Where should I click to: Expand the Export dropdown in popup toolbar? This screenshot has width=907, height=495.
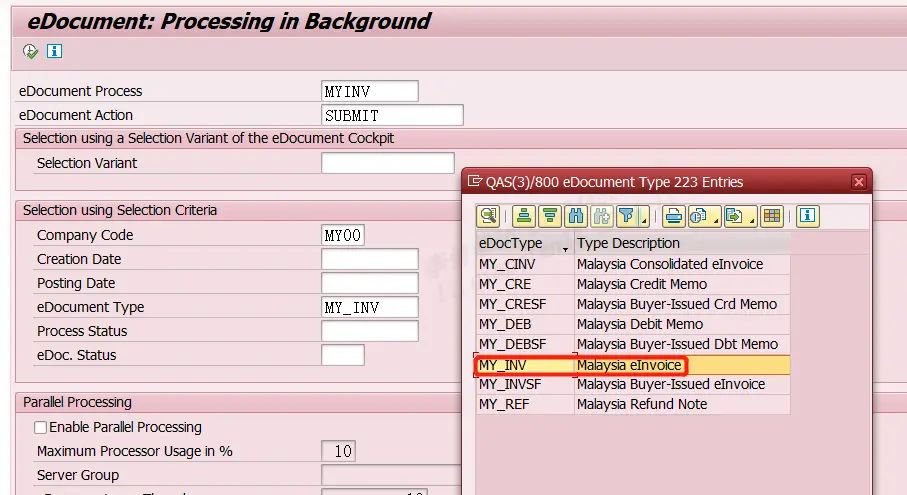tap(751, 219)
